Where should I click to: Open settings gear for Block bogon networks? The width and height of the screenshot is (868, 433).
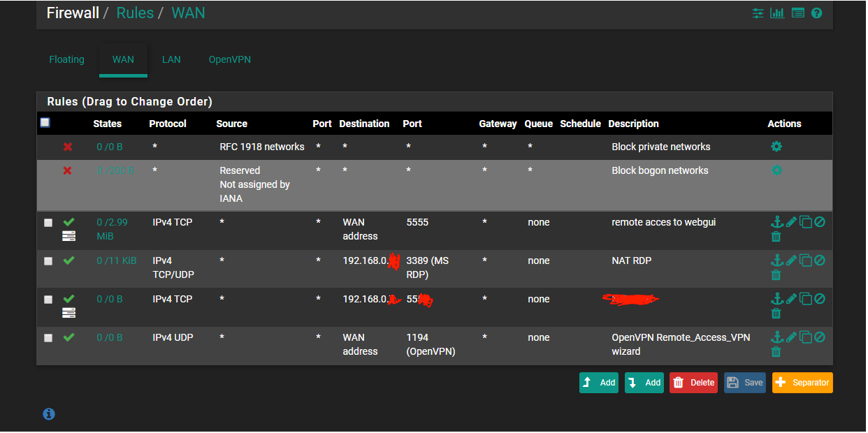[776, 170]
